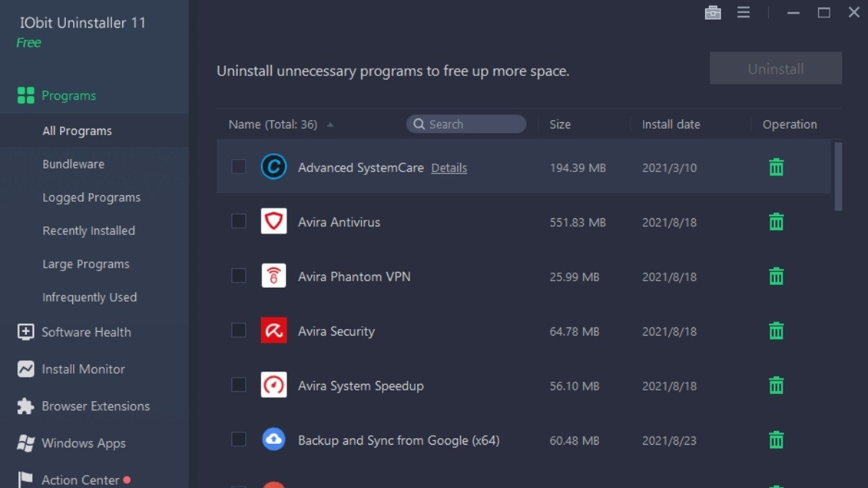Check the Advanced SystemCare checkbox
Viewport: 868px width, 488px height.
(239, 167)
